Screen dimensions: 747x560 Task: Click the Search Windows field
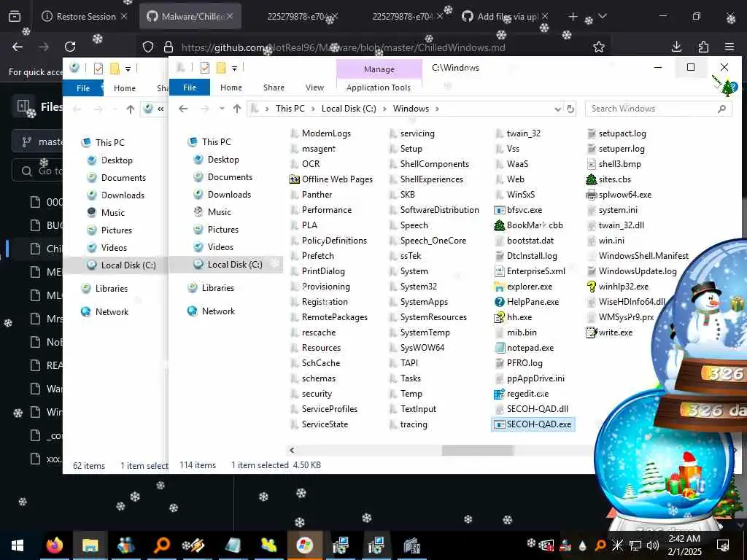coord(657,109)
